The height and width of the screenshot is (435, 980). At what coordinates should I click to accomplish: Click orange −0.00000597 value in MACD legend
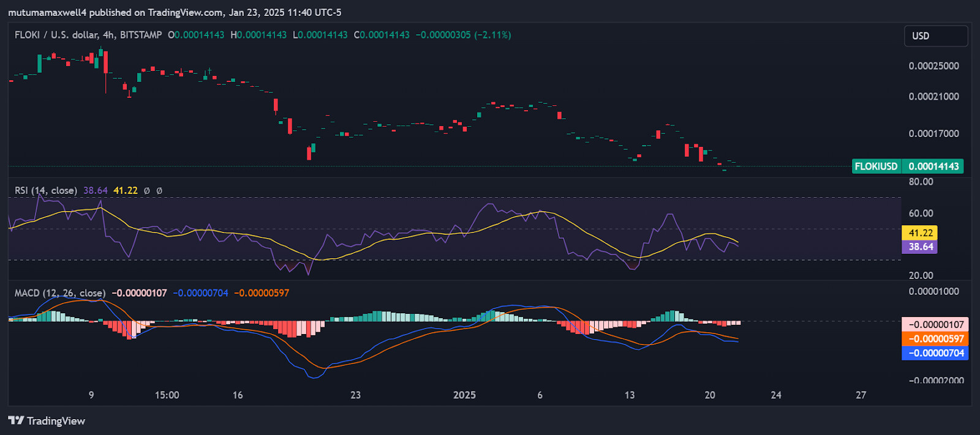click(262, 293)
